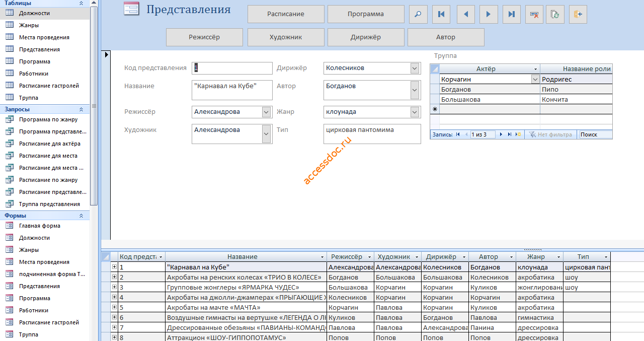
Task: Click row «ЯРМАРКА ЧУДЕС» title cell
Action: [x=246, y=287]
